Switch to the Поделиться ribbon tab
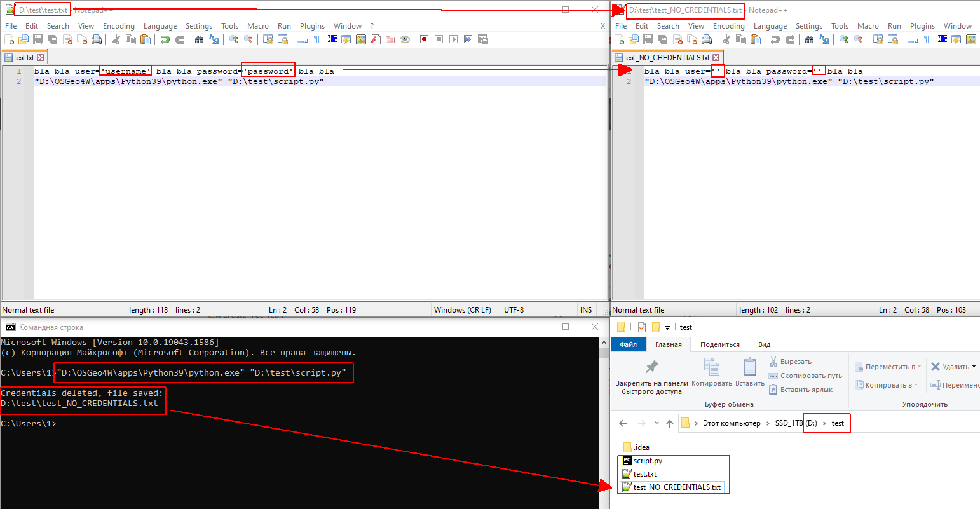The height and width of the screenshot is (509, 980). click(719, 344)
